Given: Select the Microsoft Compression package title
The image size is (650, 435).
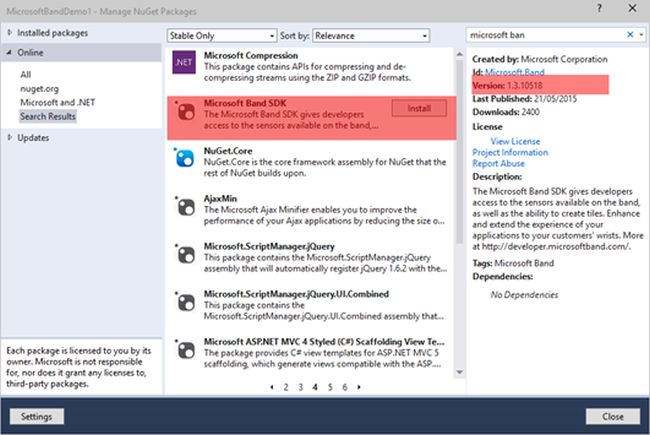Looking at the screenshot, I should (x=251, y=56).
